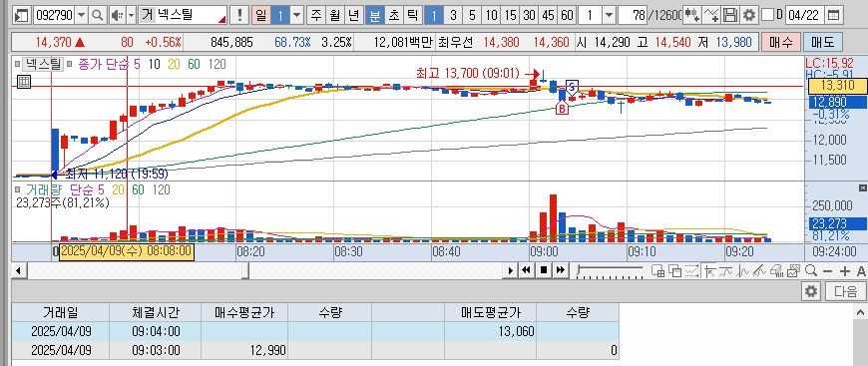
Task: Zoom out chart with minus icon
Action: pos(827,271)
